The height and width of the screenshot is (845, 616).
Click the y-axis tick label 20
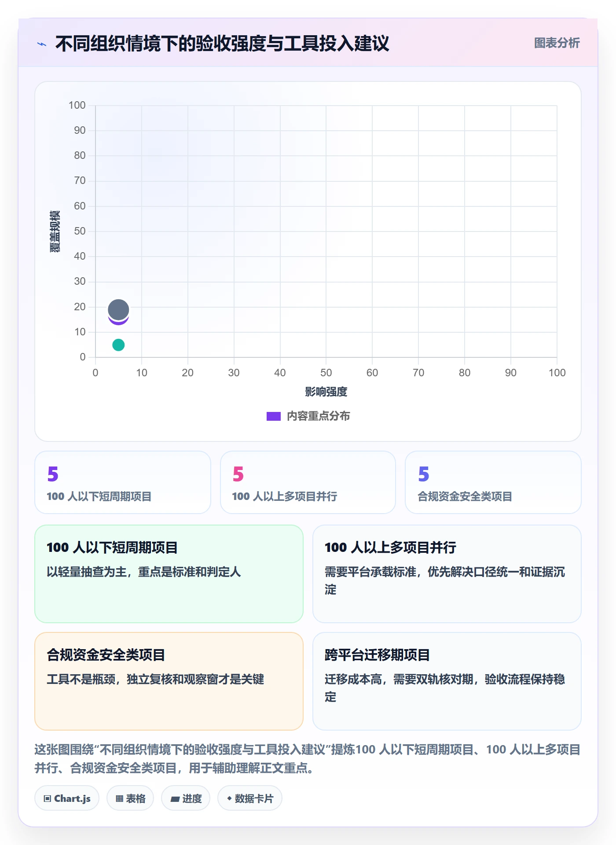[80, 306]
